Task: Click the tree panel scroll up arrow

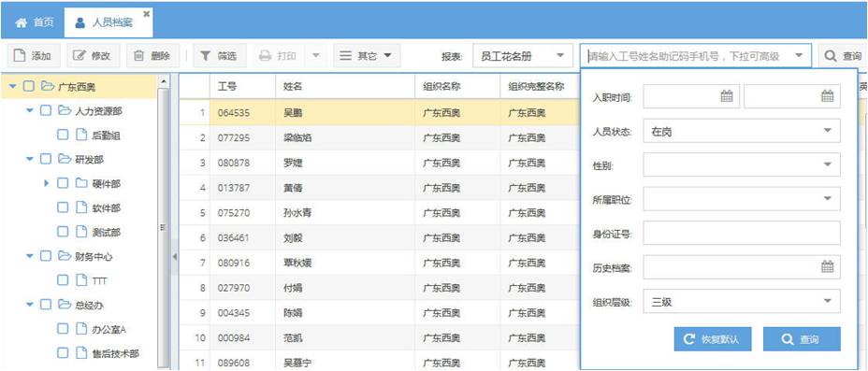Action: [164, 82]
